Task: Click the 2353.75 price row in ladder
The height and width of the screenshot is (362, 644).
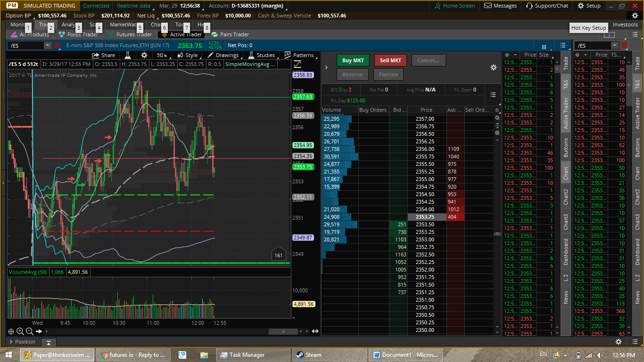Action: tap(427, 217)
